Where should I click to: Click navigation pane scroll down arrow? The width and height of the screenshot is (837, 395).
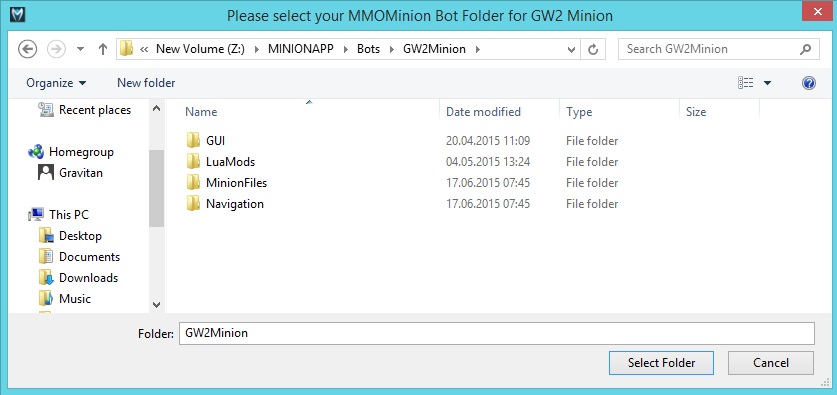click(x=156, y=305)
